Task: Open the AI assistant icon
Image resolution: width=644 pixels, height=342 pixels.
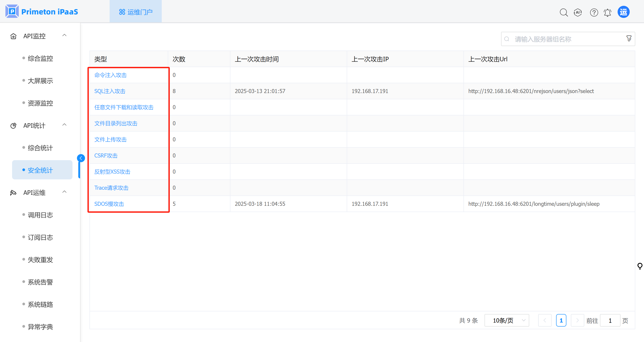Action: pos(578,12)
